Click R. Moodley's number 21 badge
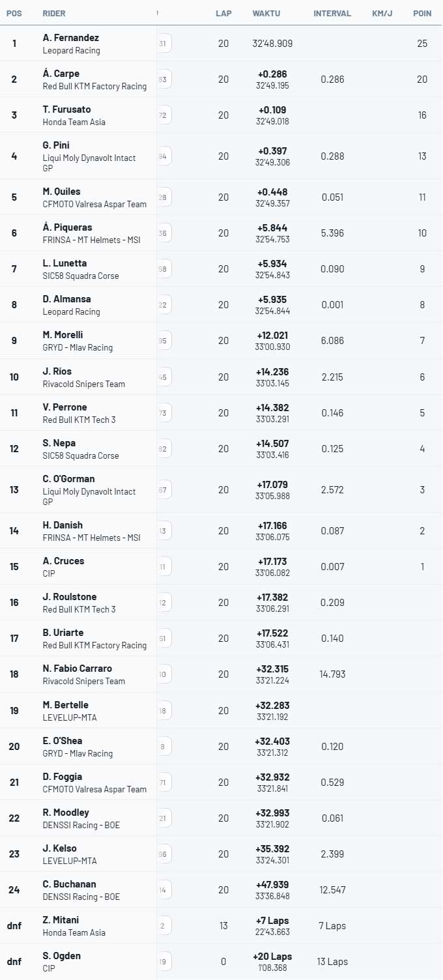The height and width of the screenshot is (980, 443). tap(163, 818)
